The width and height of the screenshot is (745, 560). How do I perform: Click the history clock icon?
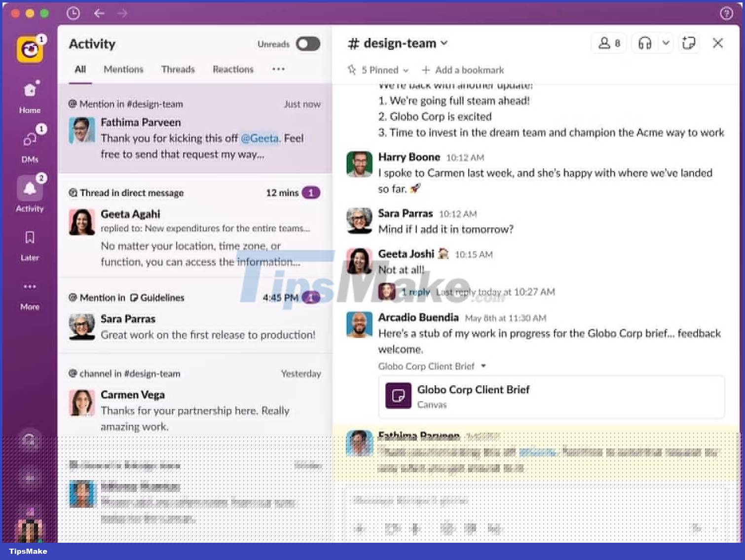(73, 13)
